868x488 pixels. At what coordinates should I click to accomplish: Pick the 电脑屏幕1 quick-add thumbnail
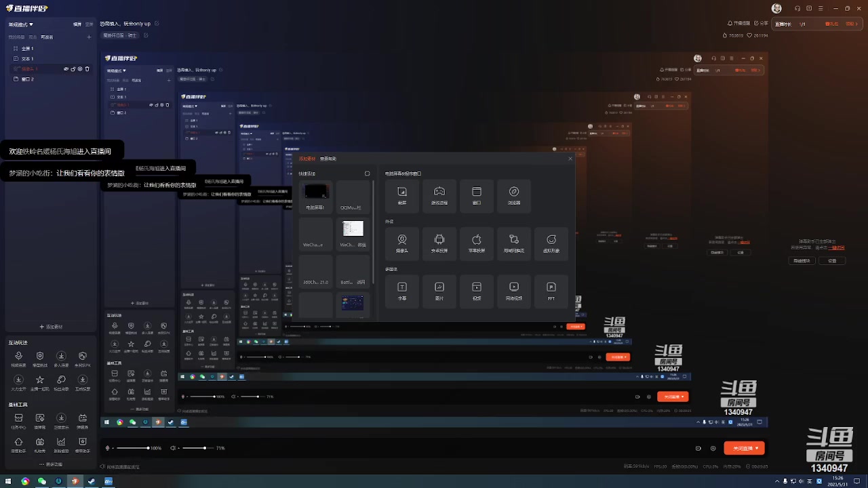pos(316,197)
